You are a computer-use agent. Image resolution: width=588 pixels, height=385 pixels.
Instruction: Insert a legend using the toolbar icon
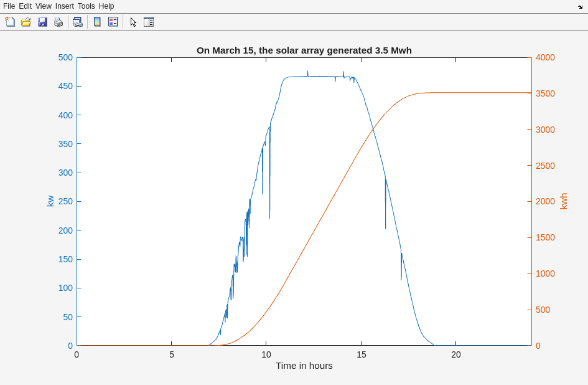(113, 22)
